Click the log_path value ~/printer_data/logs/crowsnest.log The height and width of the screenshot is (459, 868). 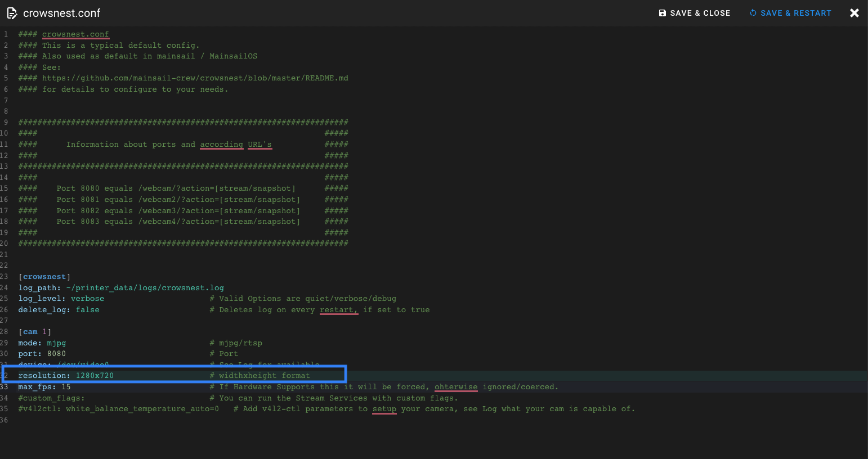click(x=145, y=288)
